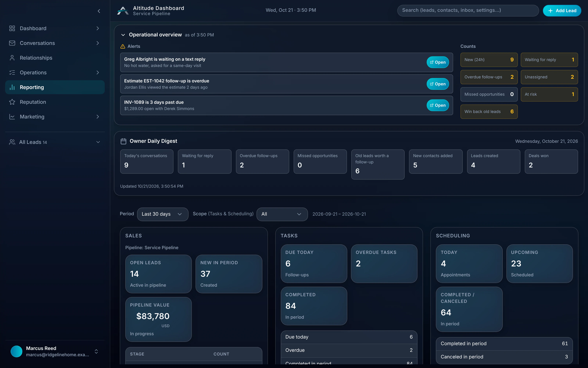Click the Relationships person icon
This screenshot has width=588, height=368.
(12, 58)
